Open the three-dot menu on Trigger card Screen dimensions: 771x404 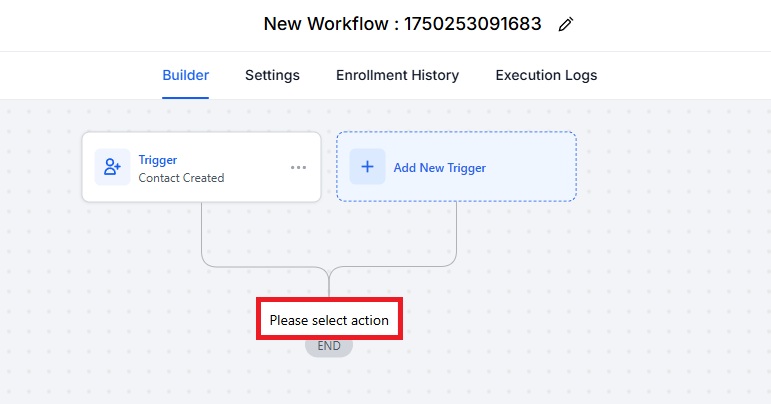pos(298,168)
